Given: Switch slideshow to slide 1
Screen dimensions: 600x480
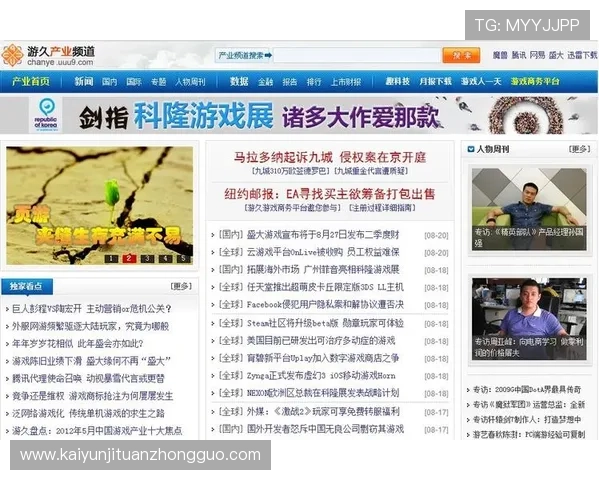Looking at the screenshot, I should pyautogui.click(x=111, y=258).
